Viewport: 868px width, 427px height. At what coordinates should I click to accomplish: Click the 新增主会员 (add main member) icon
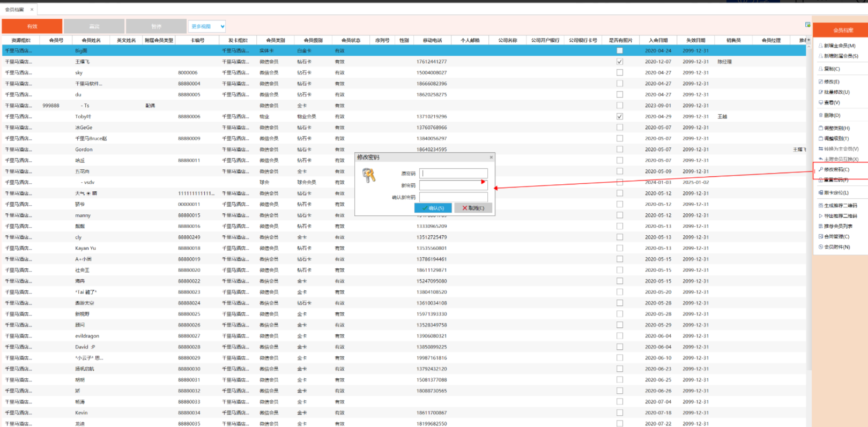pos(820,46)
